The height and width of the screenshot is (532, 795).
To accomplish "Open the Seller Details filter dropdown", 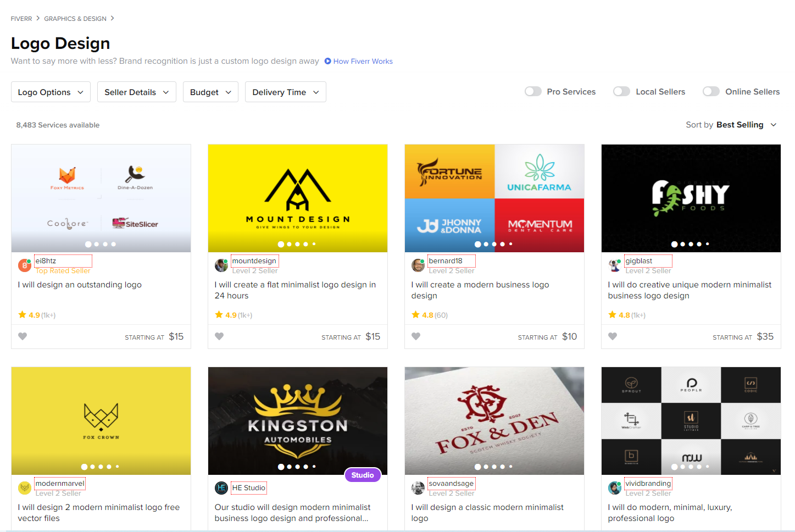I will 137,92.
